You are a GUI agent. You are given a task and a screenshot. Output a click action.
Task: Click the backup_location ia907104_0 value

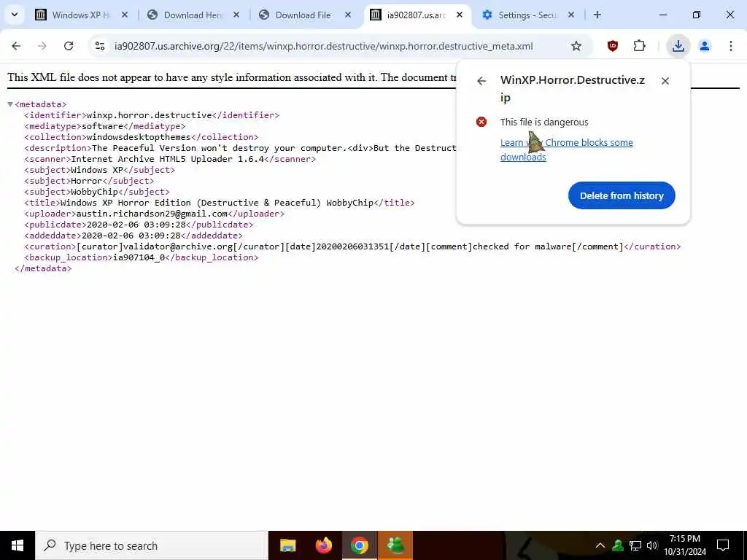point(139,257)
